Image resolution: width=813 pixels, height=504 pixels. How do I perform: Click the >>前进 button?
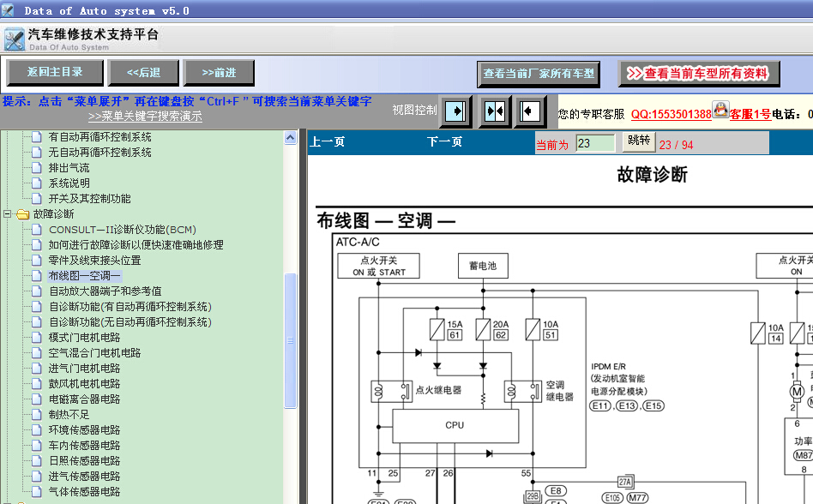click(x=219, y=73)
